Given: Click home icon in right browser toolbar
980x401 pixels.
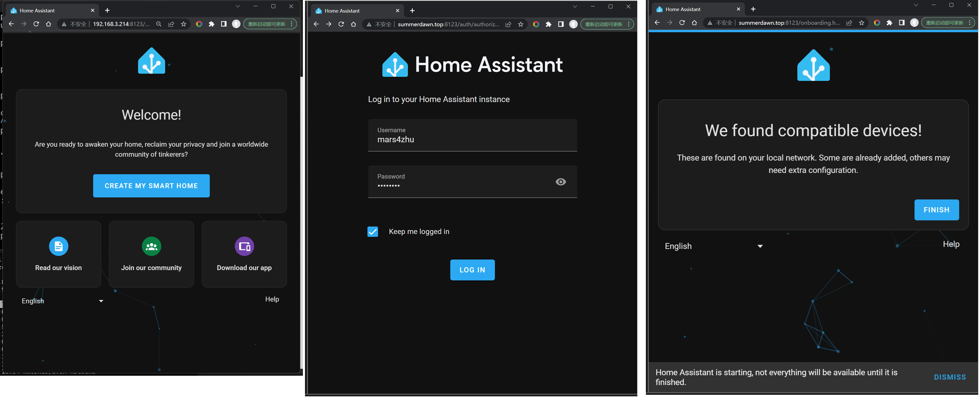Looking at the screenshot, I should [694, 23].
